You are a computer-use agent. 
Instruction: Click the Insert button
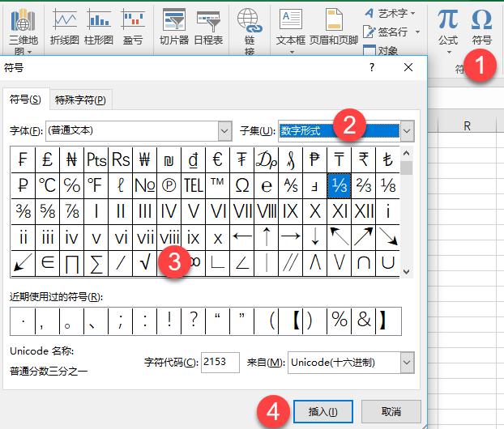click(x=322, y=410)
